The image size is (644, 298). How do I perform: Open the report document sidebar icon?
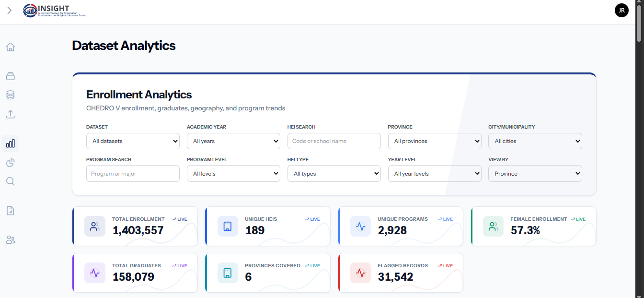(x=10, y=210)
